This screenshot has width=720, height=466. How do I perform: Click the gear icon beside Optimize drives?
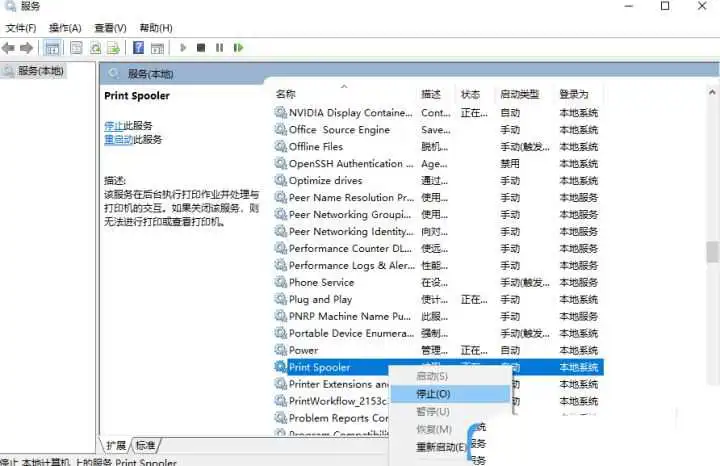pyautogui.click(x=280, y=180)
